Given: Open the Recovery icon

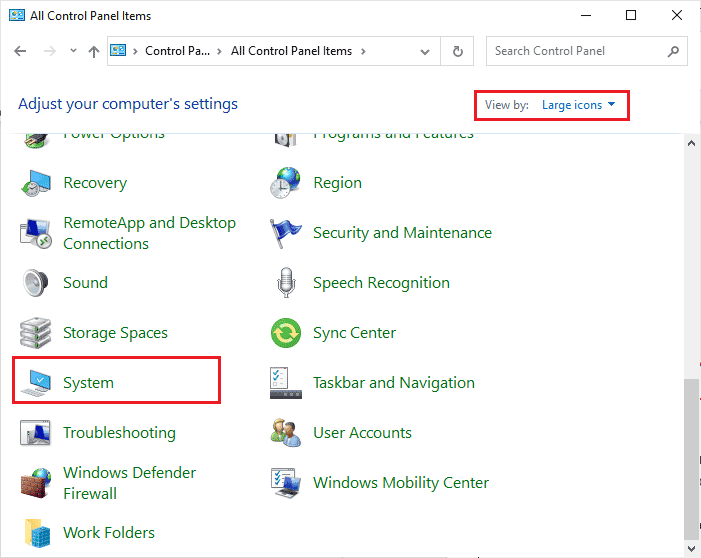Looking at the screenshot, I should [36, 183].
